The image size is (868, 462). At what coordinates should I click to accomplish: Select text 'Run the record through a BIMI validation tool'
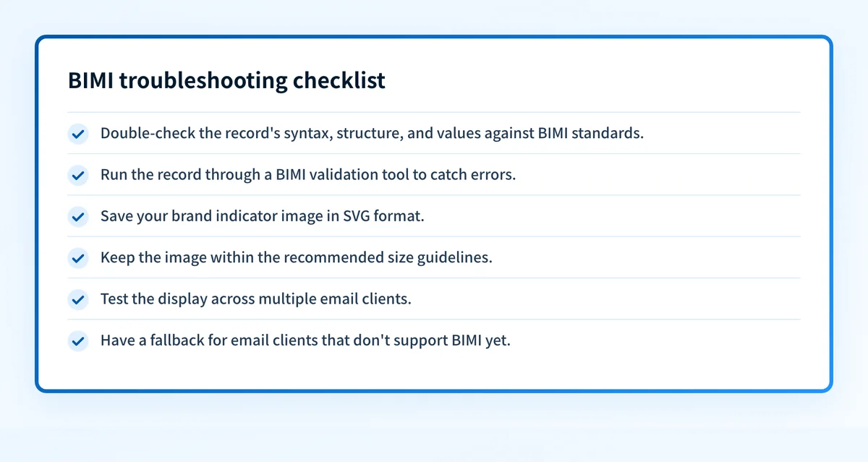255,175
